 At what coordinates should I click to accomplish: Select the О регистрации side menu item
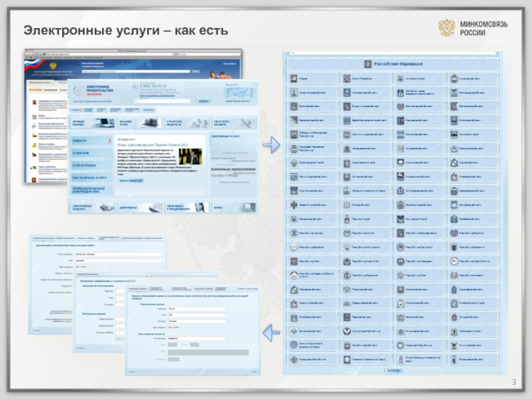pos(91,166)
